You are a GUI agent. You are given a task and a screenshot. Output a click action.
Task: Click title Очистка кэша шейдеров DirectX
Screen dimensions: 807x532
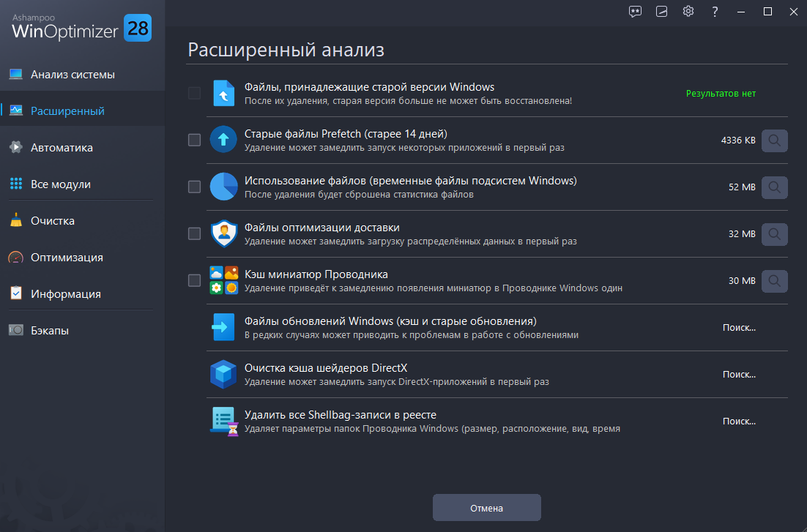click(326, 368)
